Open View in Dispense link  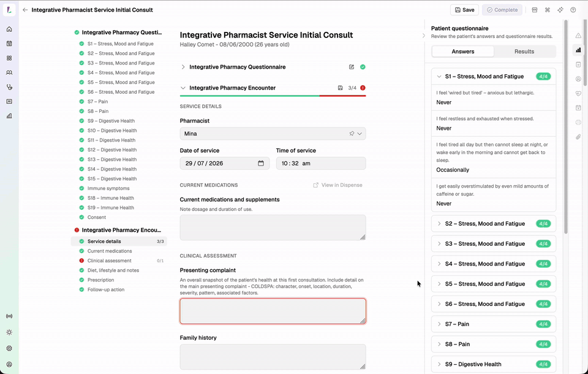(338, 185)
